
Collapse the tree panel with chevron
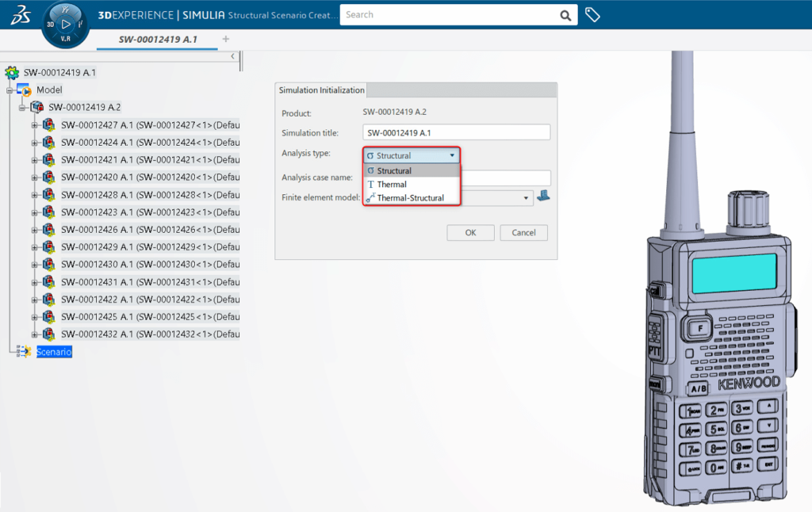click(232, 56)
